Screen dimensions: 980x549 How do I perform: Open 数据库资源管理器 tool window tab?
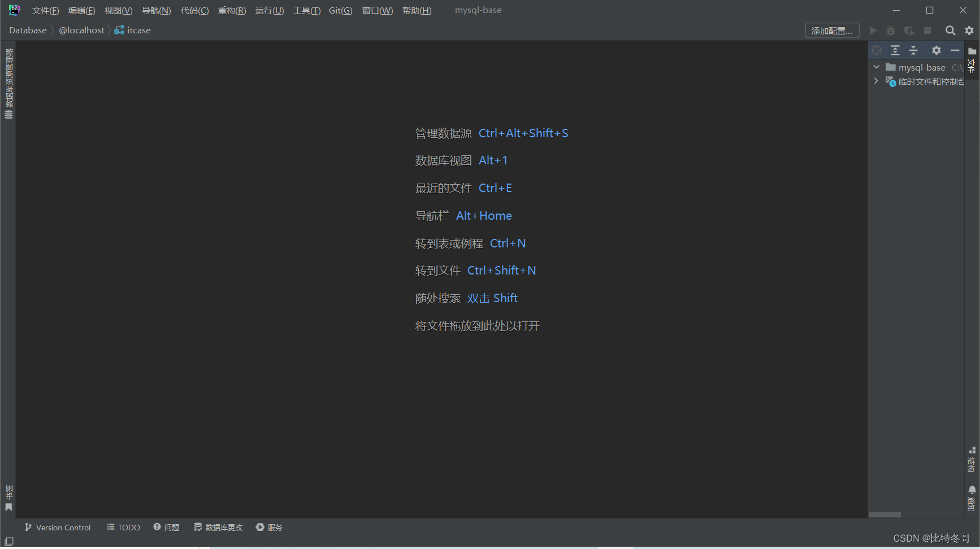point(8,84)
